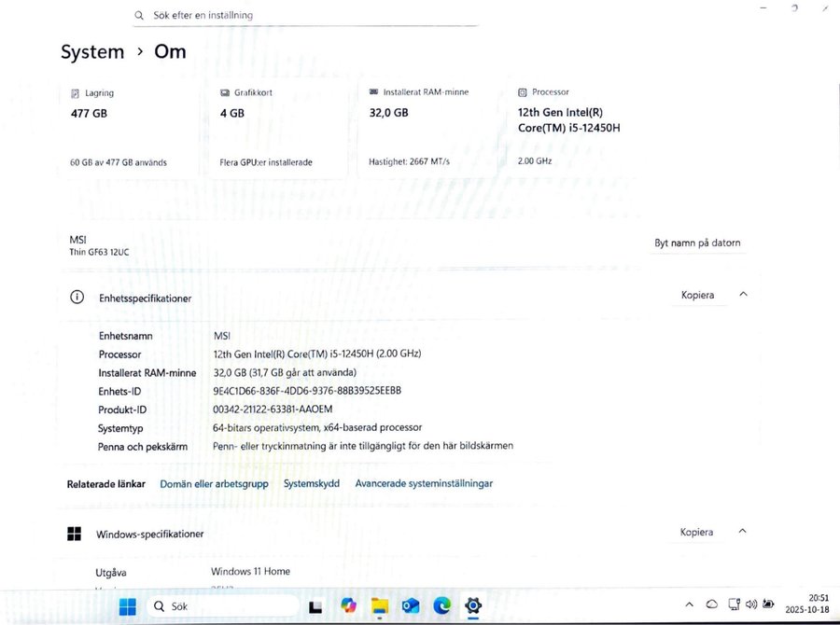This screenshot has width=840, height=625.
Task: Collapse the Windows-specifikationer section
Action: [743, 532]
